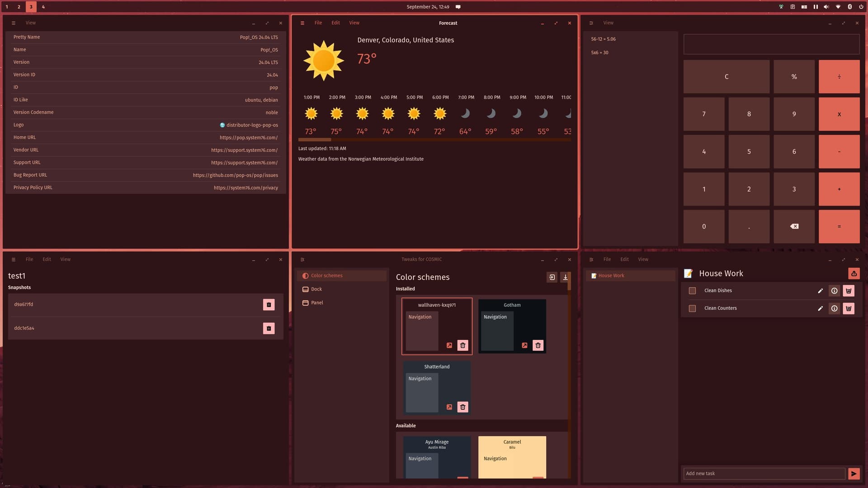The height and width of the screenshot is (488, 868).
Task: Delete snapshot d9a677fd with its trash icon
Action: (269, 305)
